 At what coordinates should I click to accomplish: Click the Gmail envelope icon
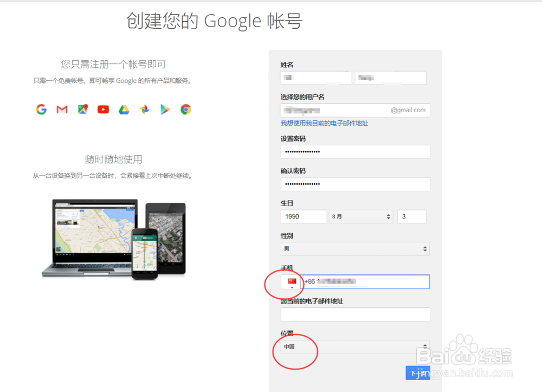pos(62,110)
